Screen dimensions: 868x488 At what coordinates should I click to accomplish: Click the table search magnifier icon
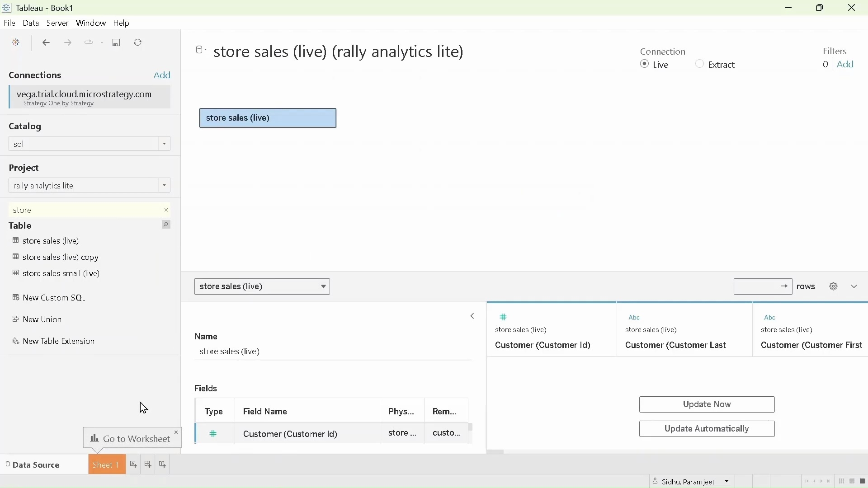point(166,225)
